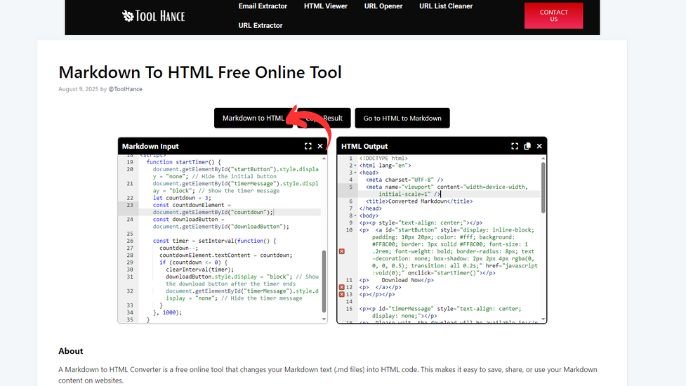686x386 pixels.
Task: Click the About section heading
Action: click(70, 351)
